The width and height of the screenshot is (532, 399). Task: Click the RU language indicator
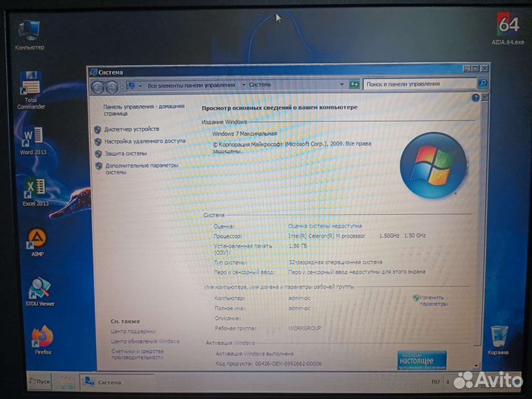pos(435,382)
